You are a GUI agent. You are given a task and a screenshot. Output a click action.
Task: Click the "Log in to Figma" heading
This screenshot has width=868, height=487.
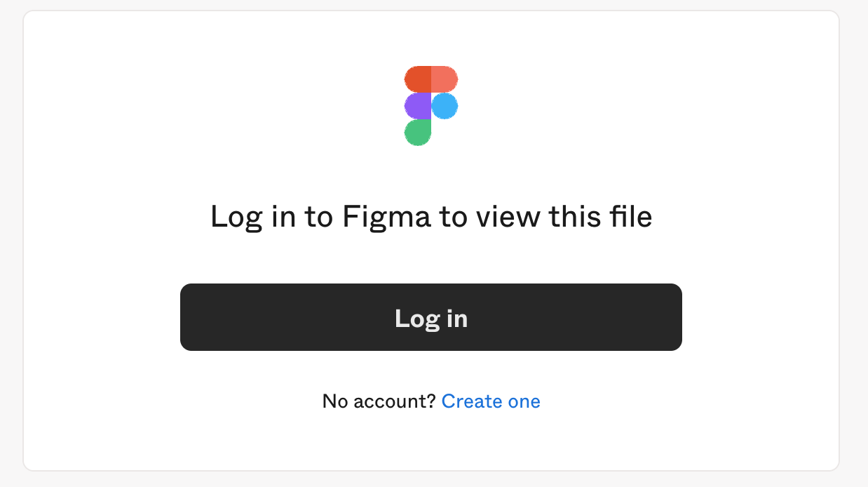431,218
